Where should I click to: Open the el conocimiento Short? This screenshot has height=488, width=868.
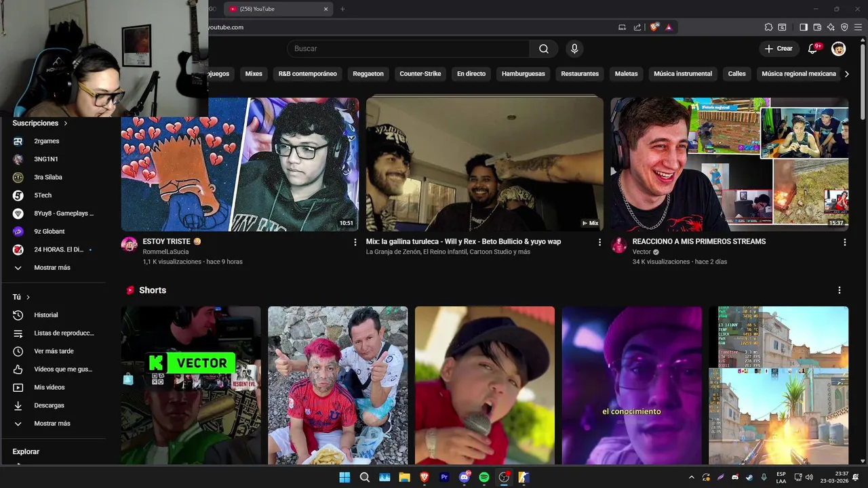pos(631,385)
